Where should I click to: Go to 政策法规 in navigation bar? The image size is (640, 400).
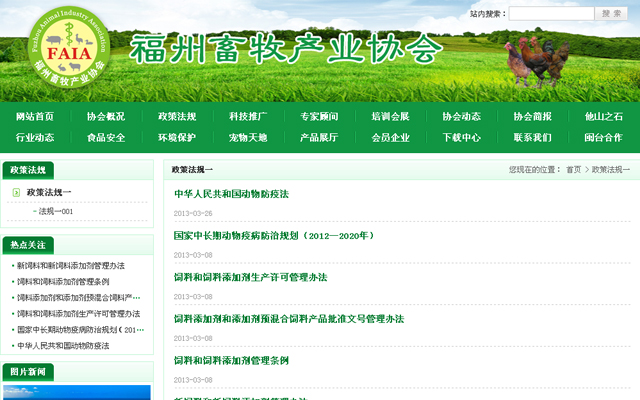(177, 117)
